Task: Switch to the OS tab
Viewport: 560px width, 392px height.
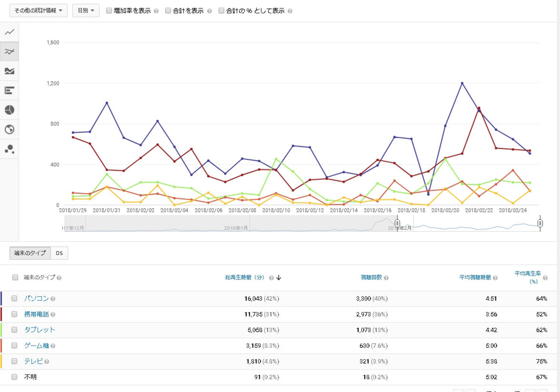Action: [x=59, y=253]
